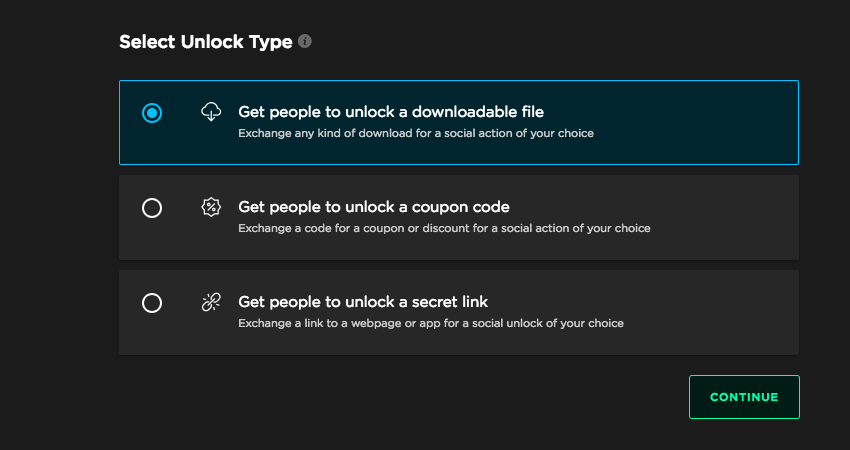Click the 'Select Unlock Type' heading

[x=205, y=42]
